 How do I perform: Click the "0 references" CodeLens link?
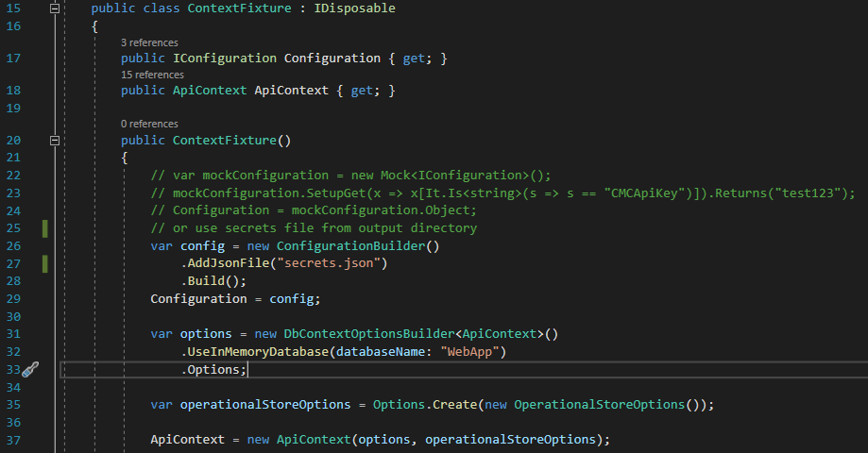point(149,124)
